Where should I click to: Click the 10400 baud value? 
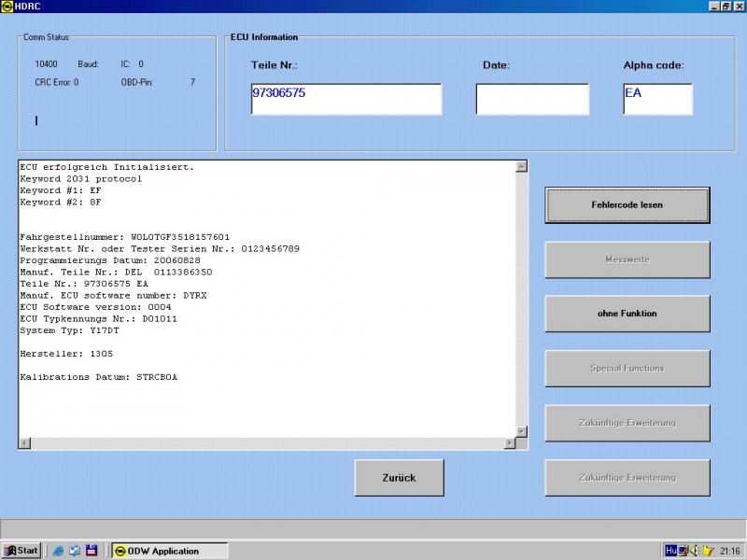(46, 64)
